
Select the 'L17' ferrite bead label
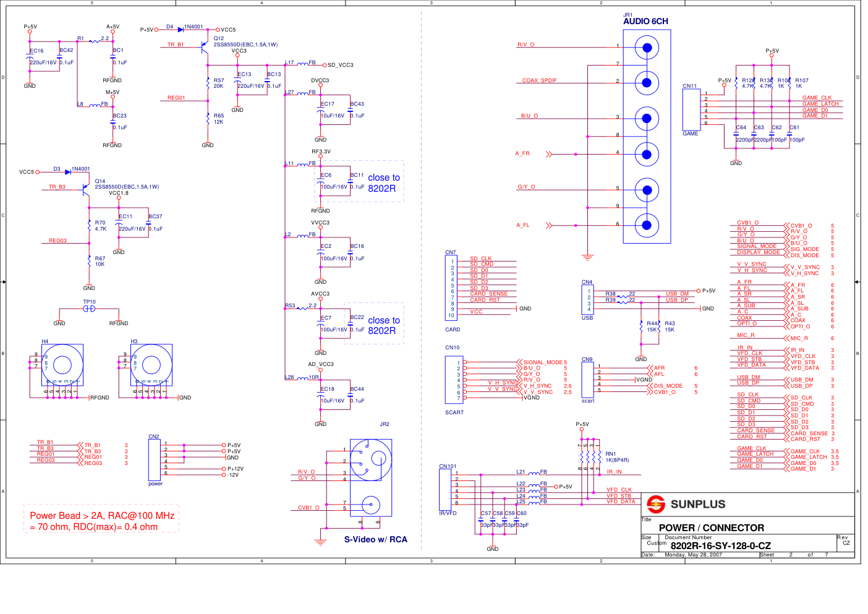[x=290, y=62]
